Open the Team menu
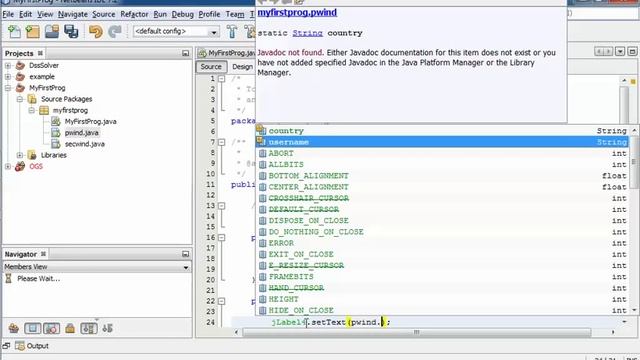 (x=235, y=14)
